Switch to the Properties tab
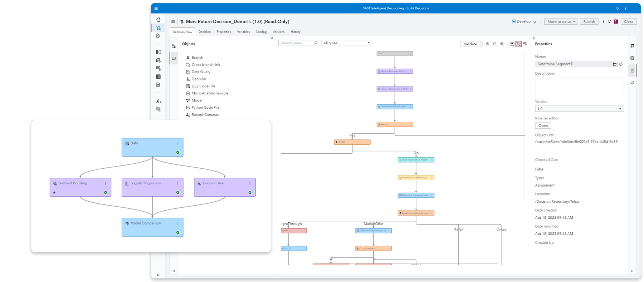 pyautogui.click(x=224, y=32)
